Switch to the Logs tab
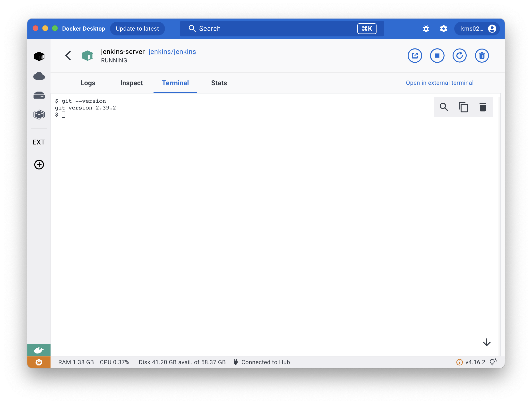This screenshot has width=532, height=404. click(x=88, y=83)
